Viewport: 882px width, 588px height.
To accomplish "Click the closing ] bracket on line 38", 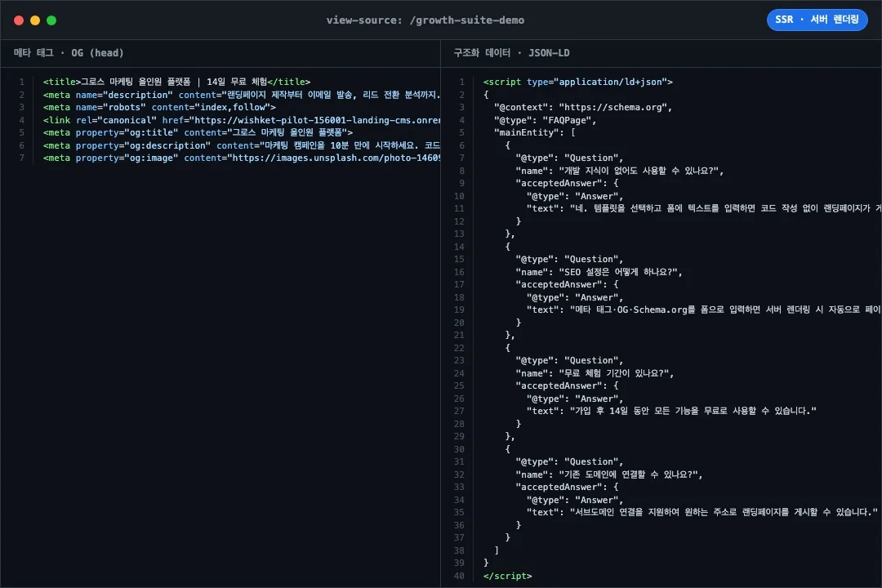I will [x=497, y=550].
